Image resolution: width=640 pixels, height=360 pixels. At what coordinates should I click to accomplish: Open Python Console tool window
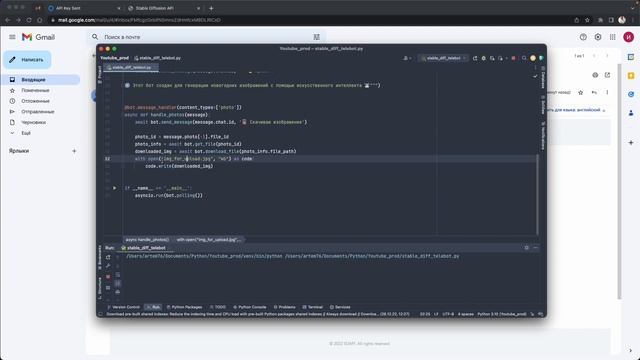[249, 307]
